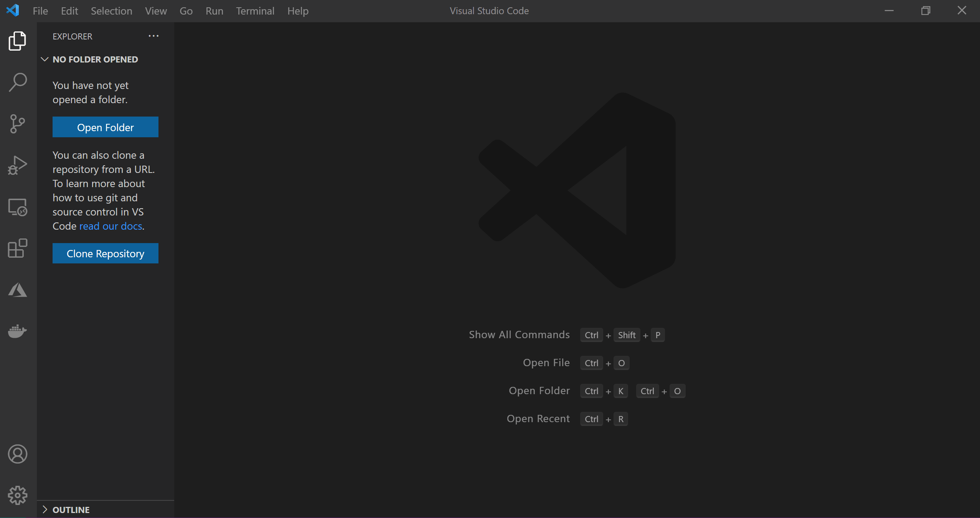Open the Remote Explorer view
Screen dimensions: 980x518
pyautogui.click(x=17, y=207)
